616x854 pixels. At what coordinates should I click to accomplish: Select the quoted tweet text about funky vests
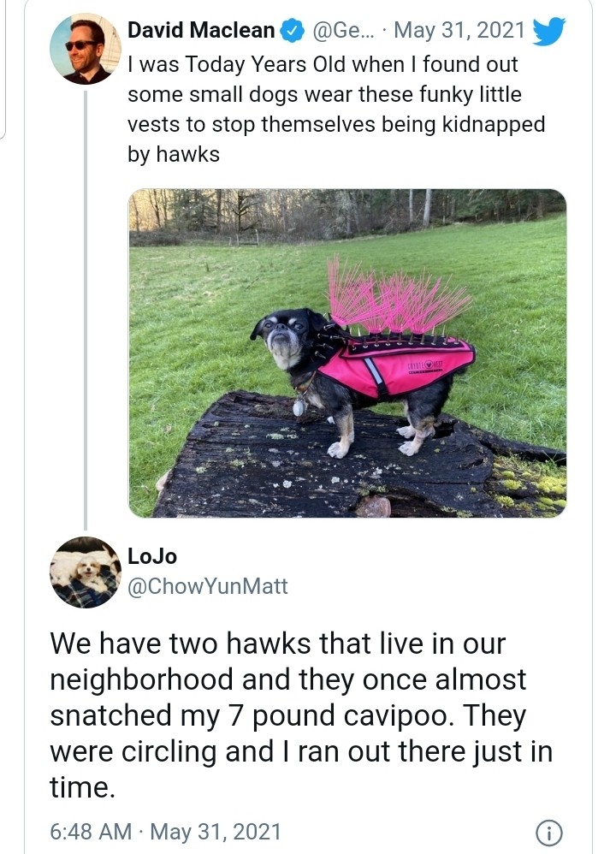point(336,110)
